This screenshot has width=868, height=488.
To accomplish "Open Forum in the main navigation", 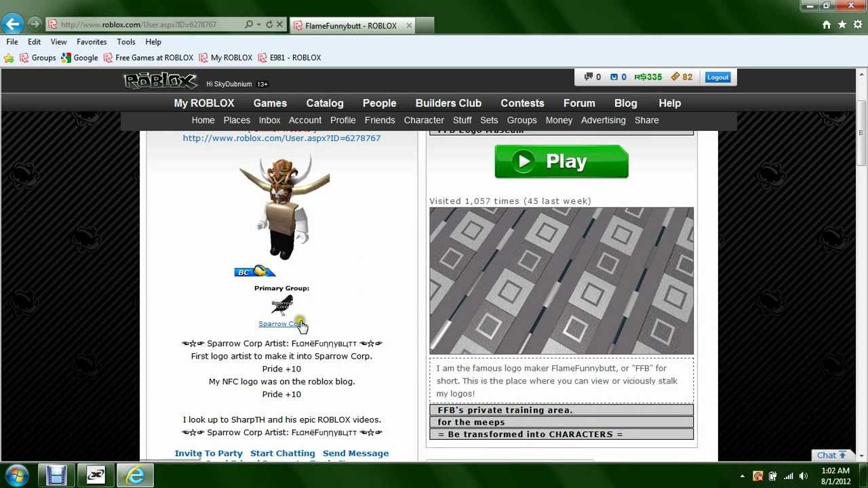I will 579,103.
